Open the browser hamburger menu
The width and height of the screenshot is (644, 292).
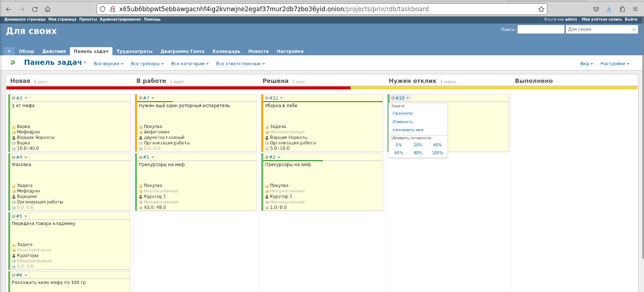click(635, 9)
